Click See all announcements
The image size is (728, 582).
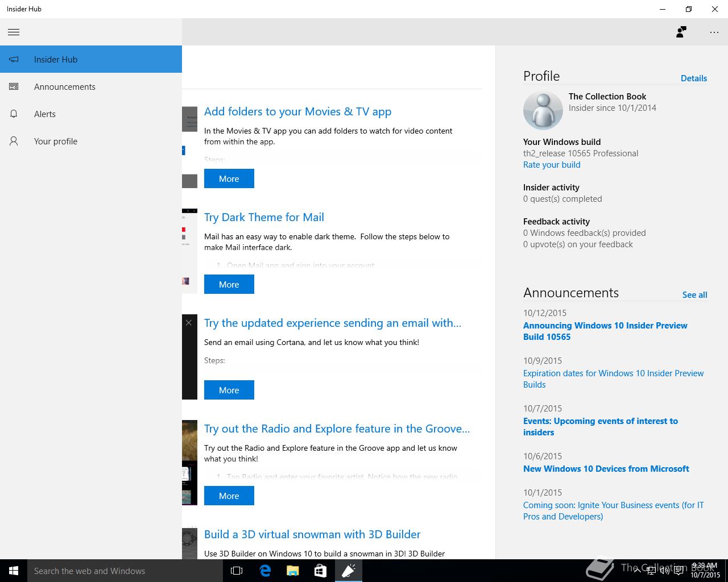pyautogui.click(x=694, y=295)
